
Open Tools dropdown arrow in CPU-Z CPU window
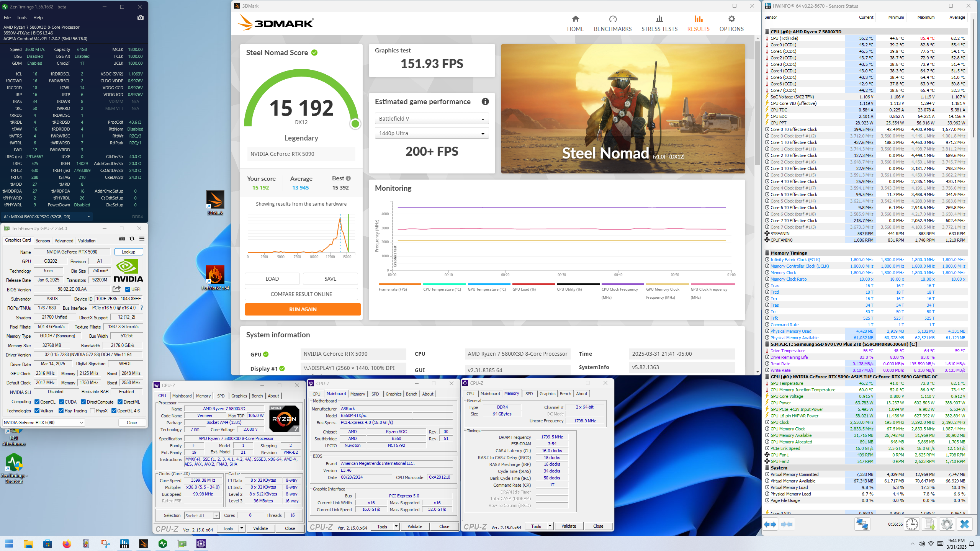click(242, 528)
